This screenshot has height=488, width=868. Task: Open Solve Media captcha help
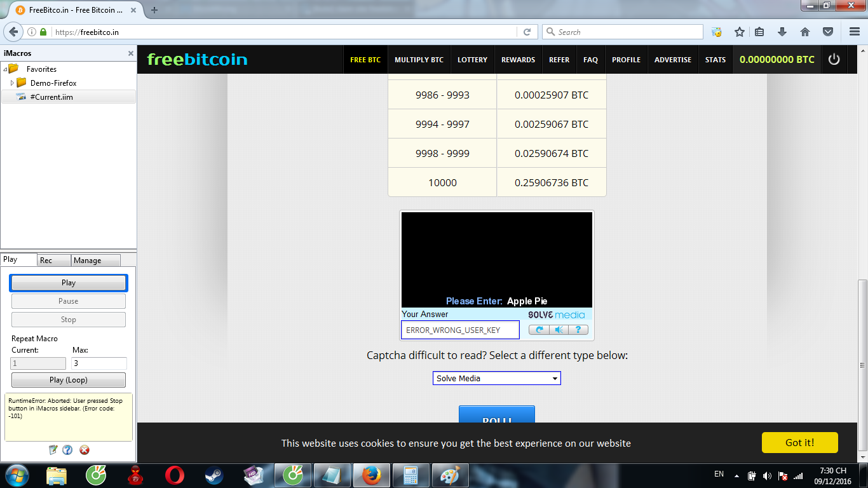[x=578, y=330]
